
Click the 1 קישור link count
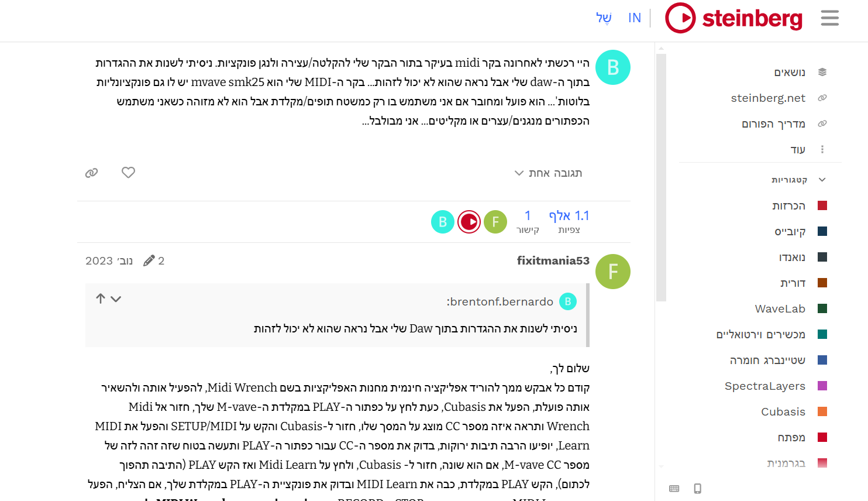528,222
